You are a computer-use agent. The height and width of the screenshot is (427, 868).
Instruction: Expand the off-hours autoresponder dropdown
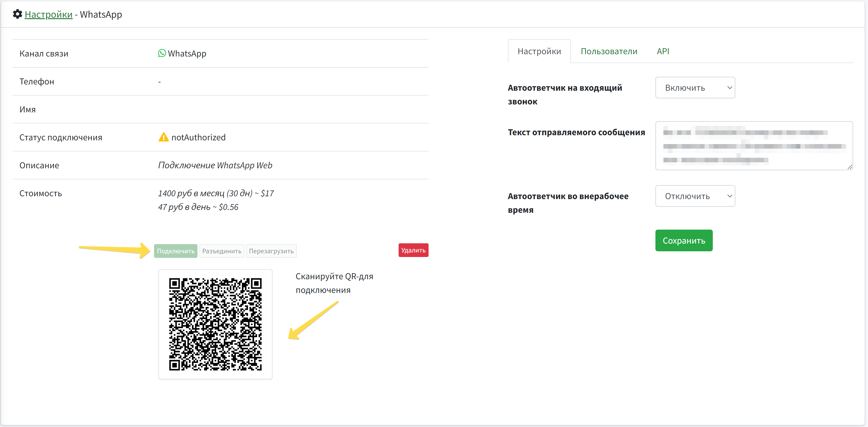click(695, 196)
